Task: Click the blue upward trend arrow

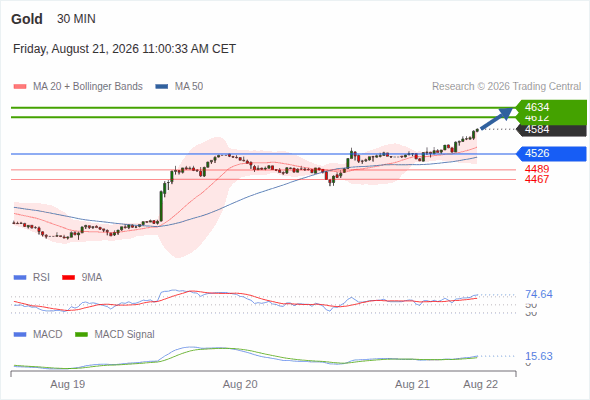Action: tap(496, 118)
